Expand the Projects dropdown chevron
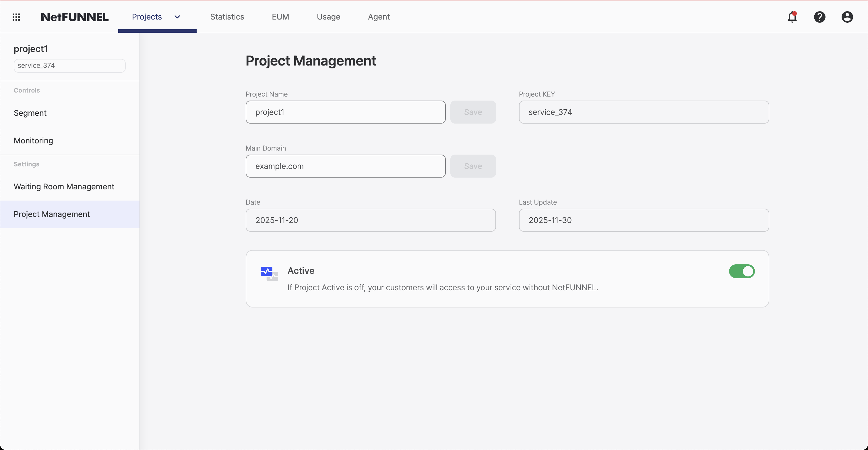Viewport: 868px width, 450px height. pos(177,17)
